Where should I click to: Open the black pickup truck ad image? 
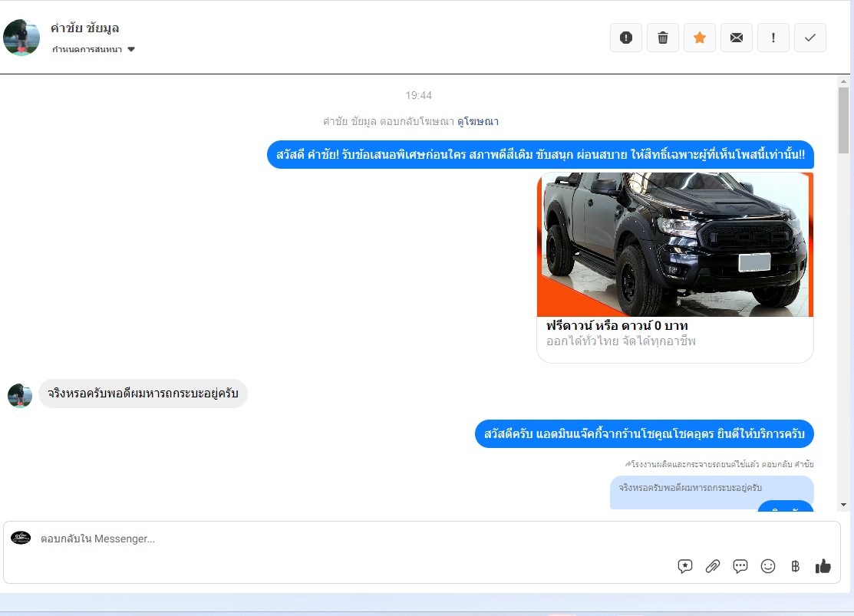tap(675, 245)
